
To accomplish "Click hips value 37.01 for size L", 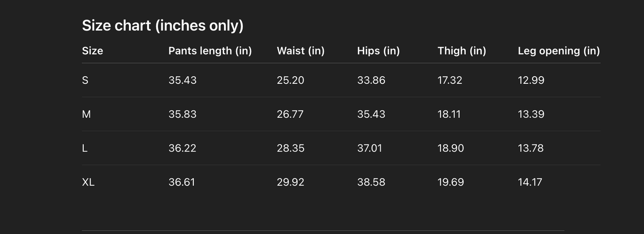I will pyautogui.click(x=369, y=148).
